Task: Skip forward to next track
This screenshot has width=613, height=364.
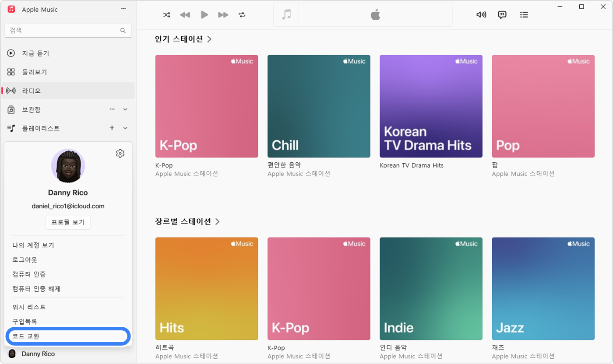Action: [223, 15]
